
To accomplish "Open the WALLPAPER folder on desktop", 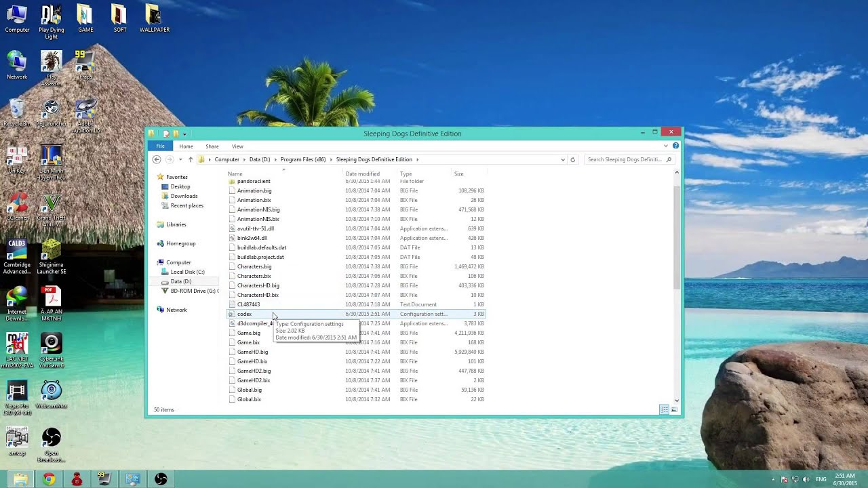I will tap(155, 19).
